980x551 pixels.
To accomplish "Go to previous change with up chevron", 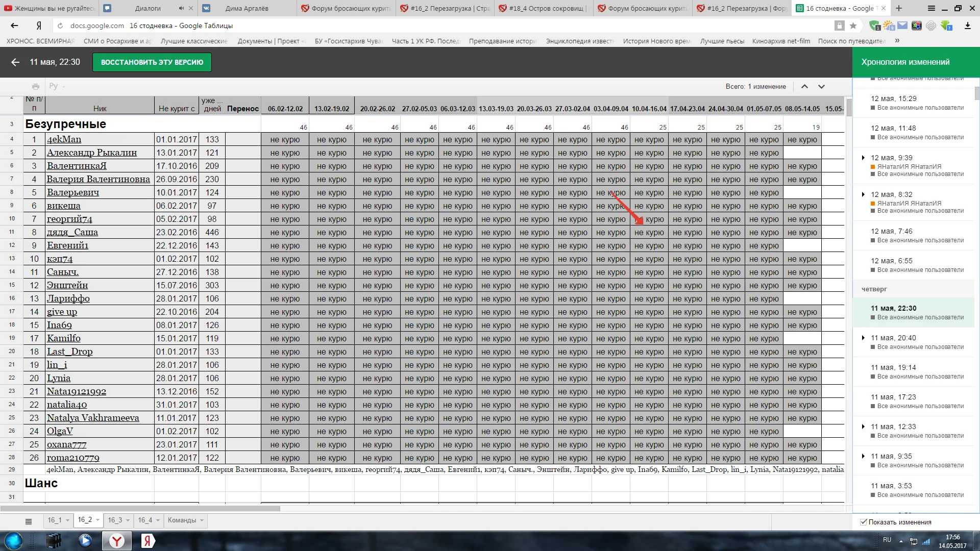I will pos(804,86).
